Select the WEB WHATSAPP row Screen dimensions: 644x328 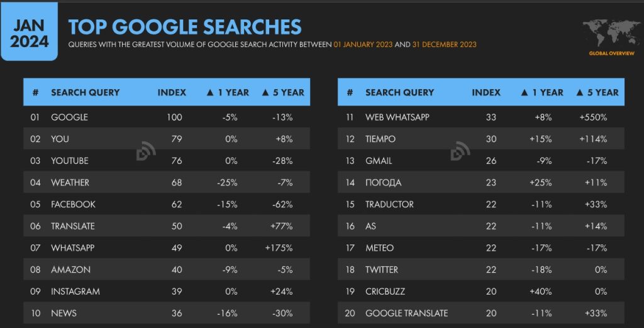coord(481,117)
